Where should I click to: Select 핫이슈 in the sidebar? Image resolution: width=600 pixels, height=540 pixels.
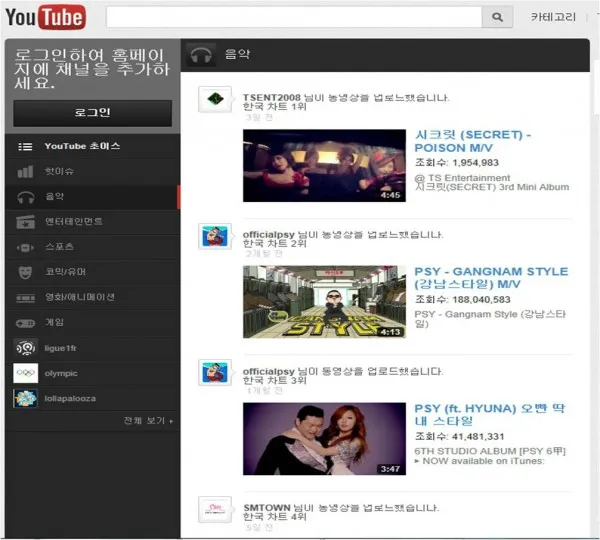[x=59, y=171]
